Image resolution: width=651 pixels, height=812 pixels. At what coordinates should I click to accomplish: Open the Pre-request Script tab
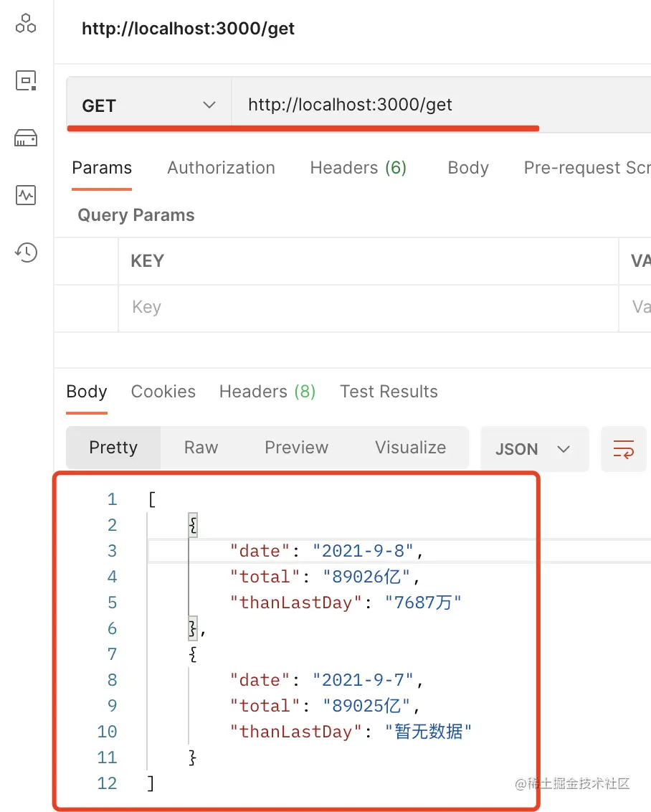586,168
